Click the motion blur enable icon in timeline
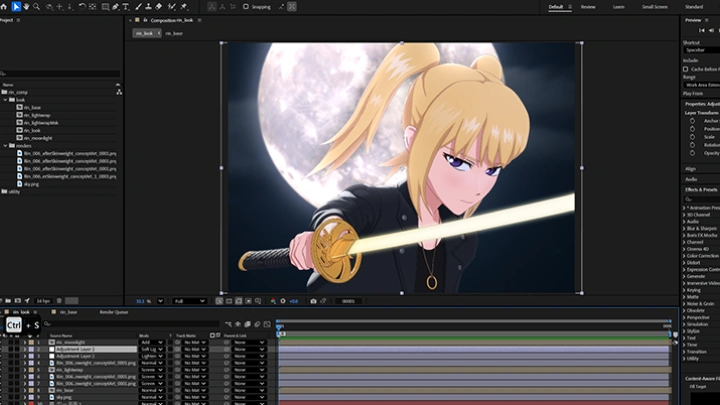The height and width of the screenshot is (405, 720). point(257,324)
